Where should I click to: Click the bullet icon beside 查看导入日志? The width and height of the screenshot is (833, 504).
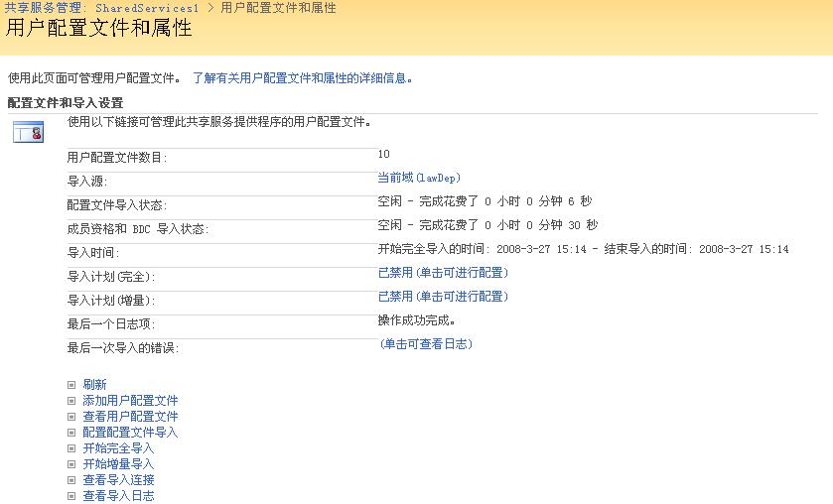click(71, 497)
